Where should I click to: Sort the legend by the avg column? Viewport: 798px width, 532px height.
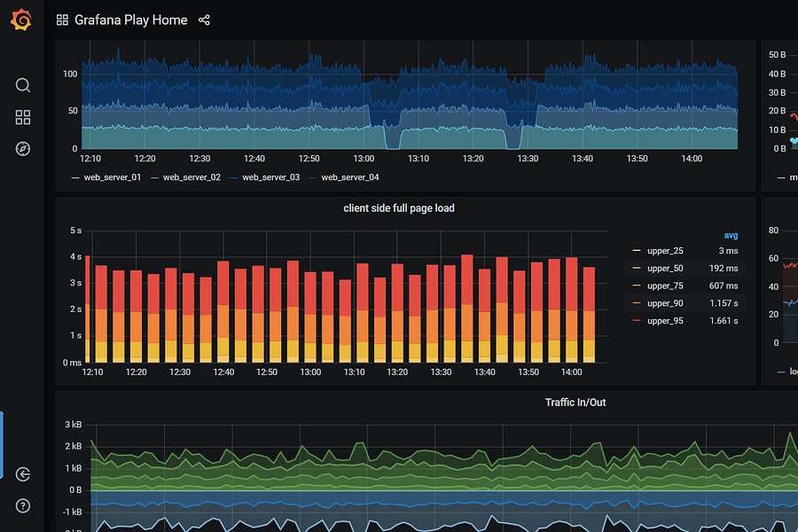731,234
